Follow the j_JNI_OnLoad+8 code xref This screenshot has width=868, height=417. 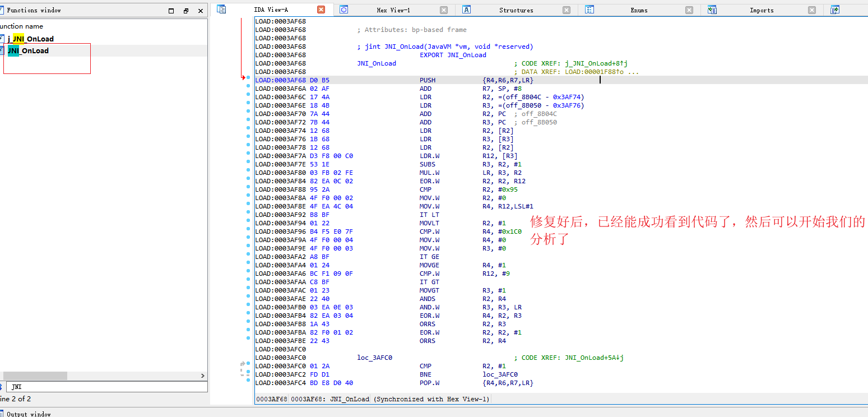click(x=592, y=63)
